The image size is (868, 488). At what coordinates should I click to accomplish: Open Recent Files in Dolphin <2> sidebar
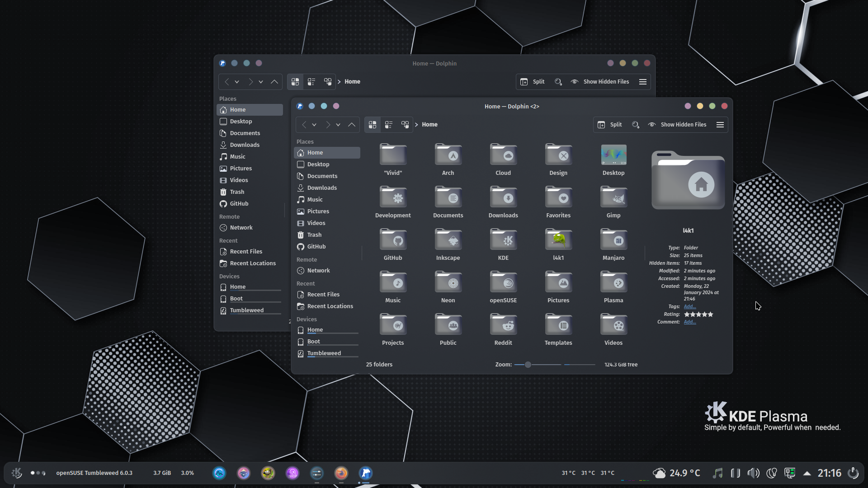[x=327, y=295]
